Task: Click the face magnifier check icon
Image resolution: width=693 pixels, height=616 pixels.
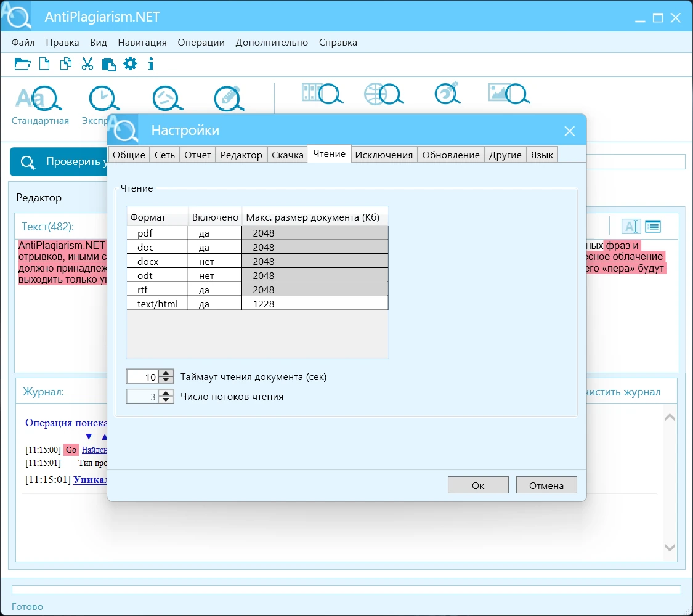Action: pyautogui.click(x=168, y=98)
